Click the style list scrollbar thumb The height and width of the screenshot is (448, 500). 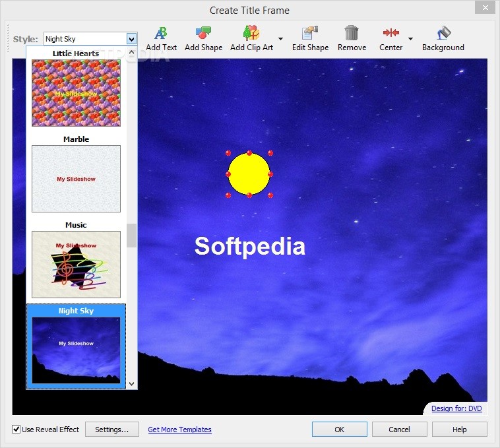coord(132,236)
